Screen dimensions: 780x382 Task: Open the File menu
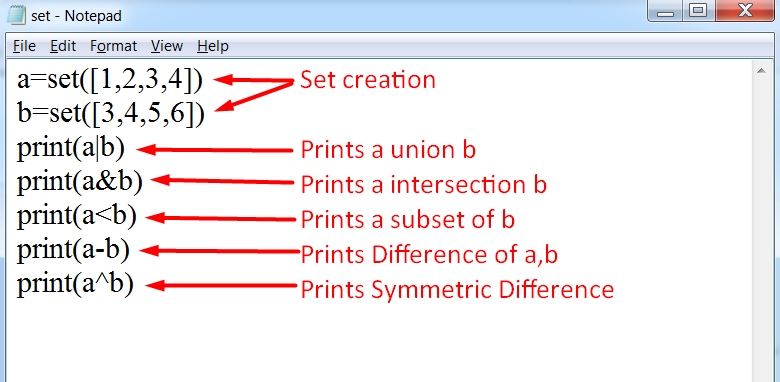tap(24, 46)
